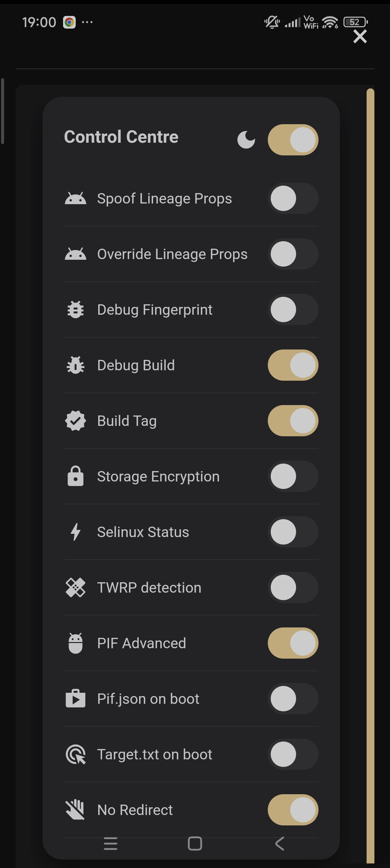Tap the verified badge icon beside Build Tag
The image size is (390, 868).
pos(75,421)
